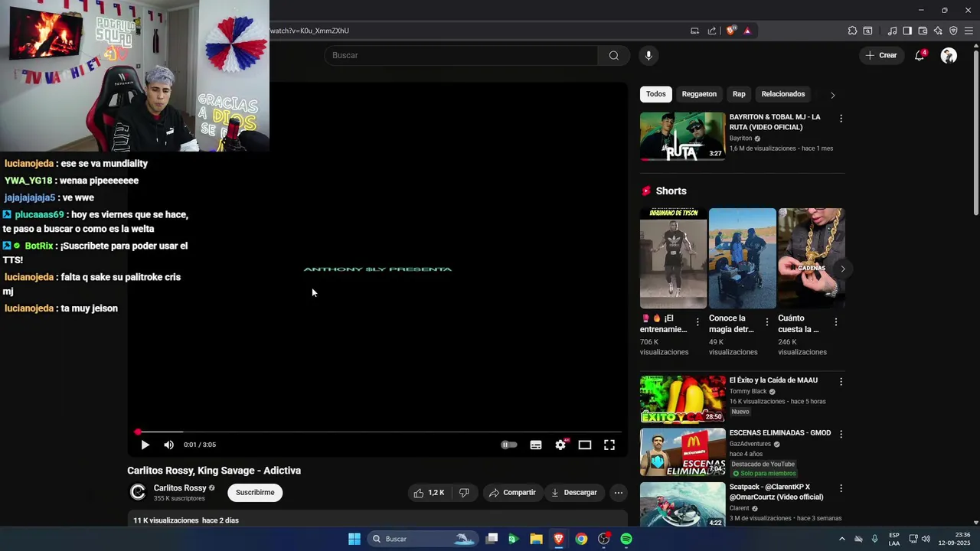Select the Relacionados filter chip
980x551 pixels.
point(782,94)
